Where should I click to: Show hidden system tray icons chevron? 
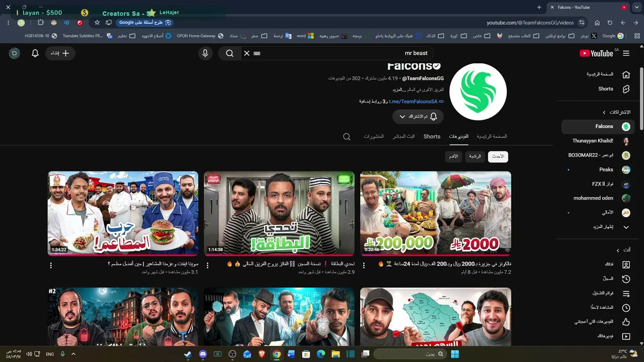tap(73, 354)
